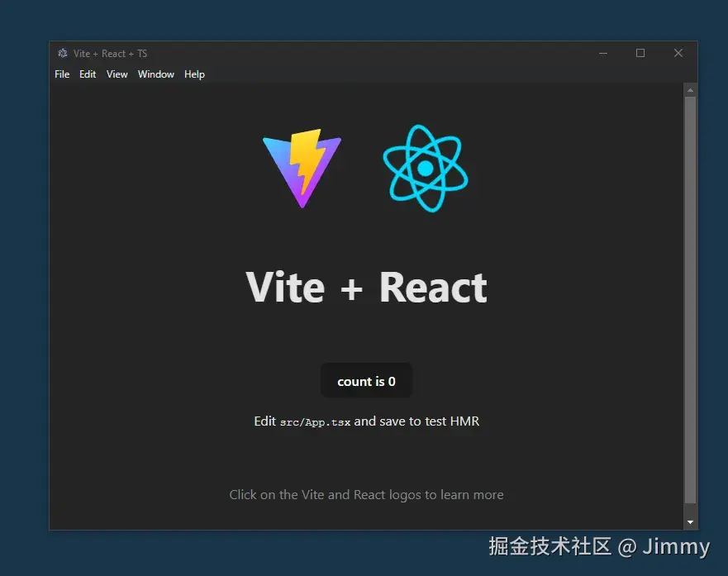Click the "src/App.tsx" code text
The image size is (728, 576).
click(315, 422)
